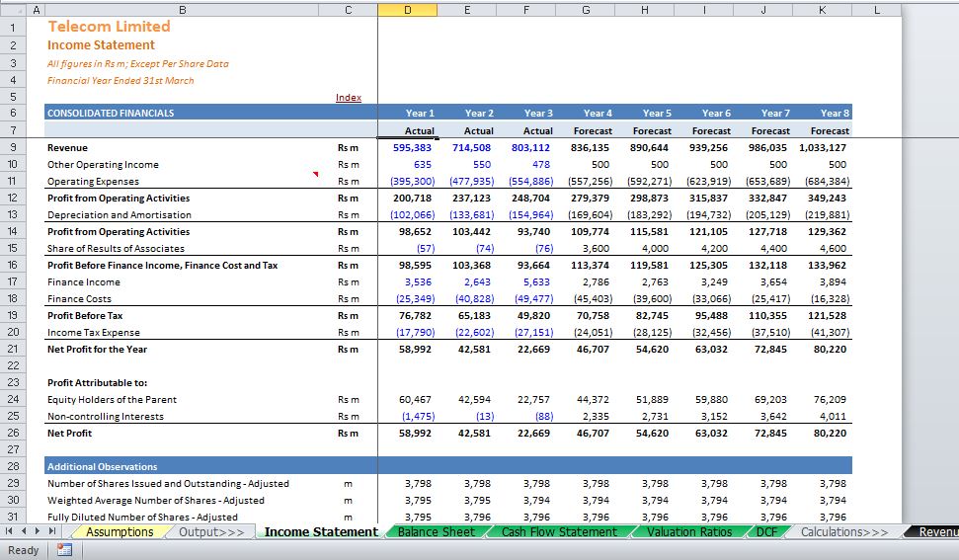This screenshot has width=959, height=560.
Task: Click the Select All corner button
Action: pos(14,10)
